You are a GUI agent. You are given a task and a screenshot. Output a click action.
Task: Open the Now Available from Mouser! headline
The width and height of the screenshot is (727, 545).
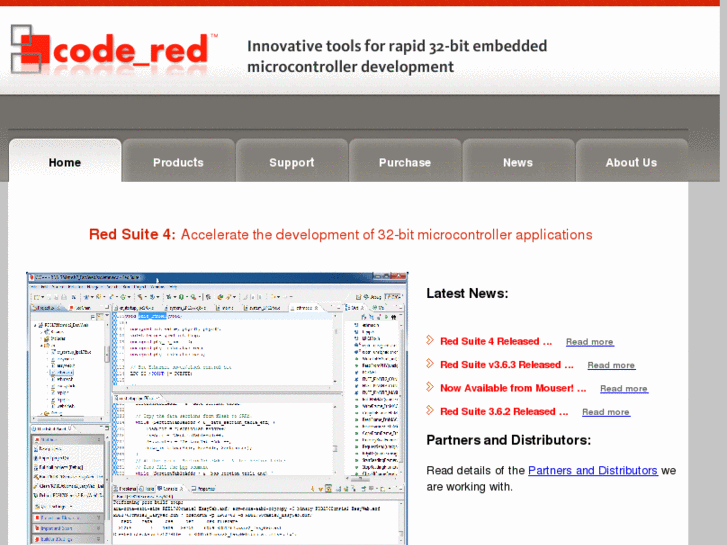pyautogui.click(x=513, y=388)
